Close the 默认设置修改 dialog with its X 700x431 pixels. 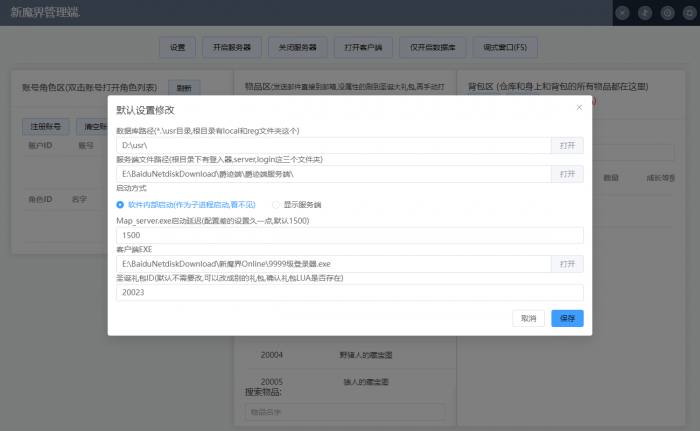[x=579, y=108]
